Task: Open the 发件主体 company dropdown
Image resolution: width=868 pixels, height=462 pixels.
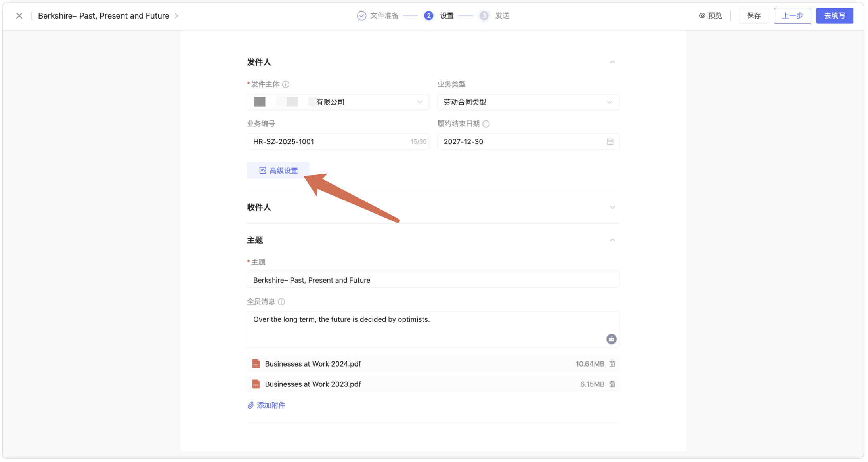Action: 338,102
